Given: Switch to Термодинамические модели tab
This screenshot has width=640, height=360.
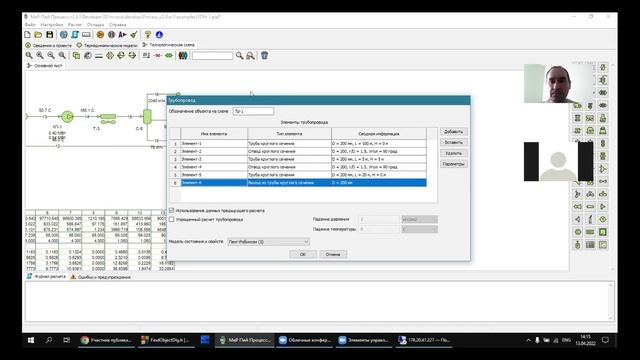Looking at the screenshot, I should (107, 45).
